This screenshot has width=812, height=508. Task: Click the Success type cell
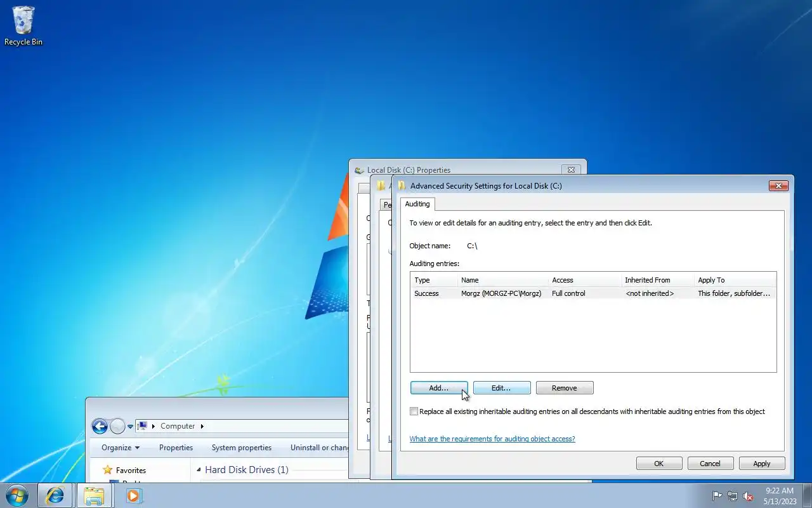[x=426, y=293]
